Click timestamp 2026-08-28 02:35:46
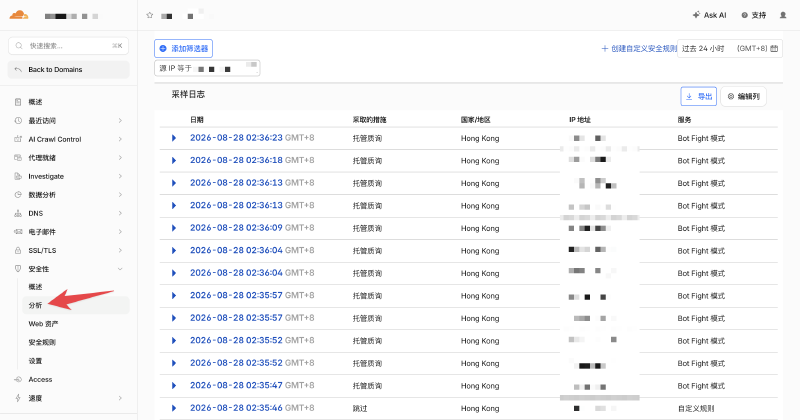This screenshot has height=420, width=800. coord(236,408)
